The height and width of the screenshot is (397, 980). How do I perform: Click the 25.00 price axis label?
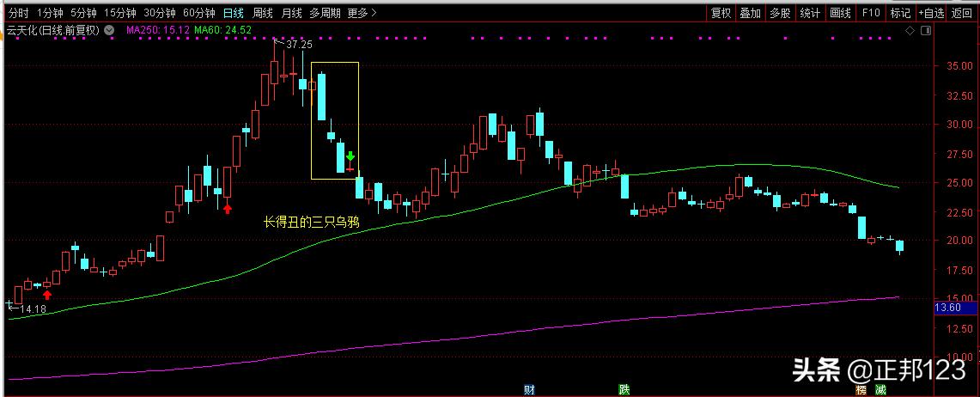(x=960, y=182)
